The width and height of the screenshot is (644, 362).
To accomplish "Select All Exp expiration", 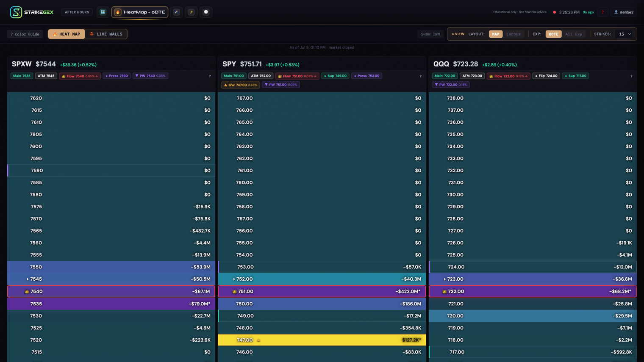I will [574, 34].
